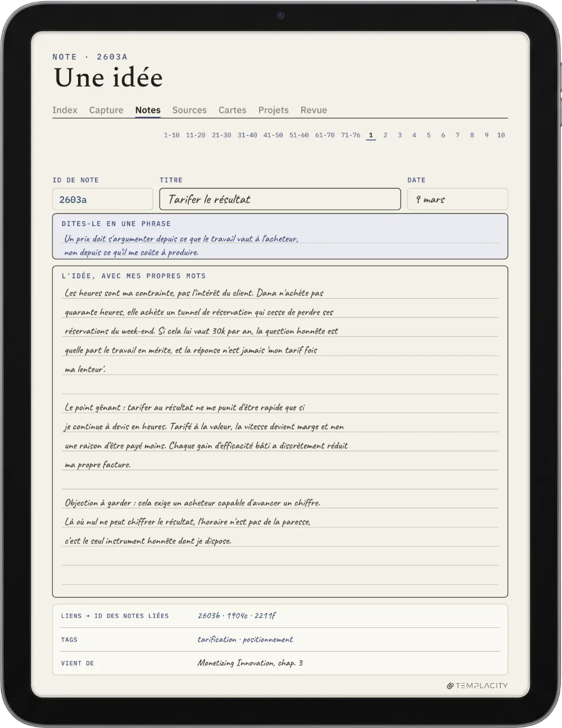
Task: Click line starting 'Le point gênant'
Action: coord(185,407)
